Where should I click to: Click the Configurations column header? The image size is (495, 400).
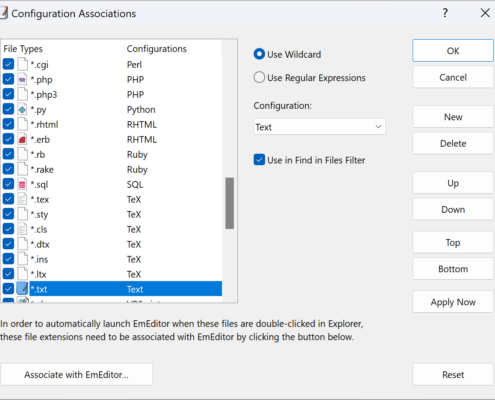pyautogui.click(x=172, y=49)
